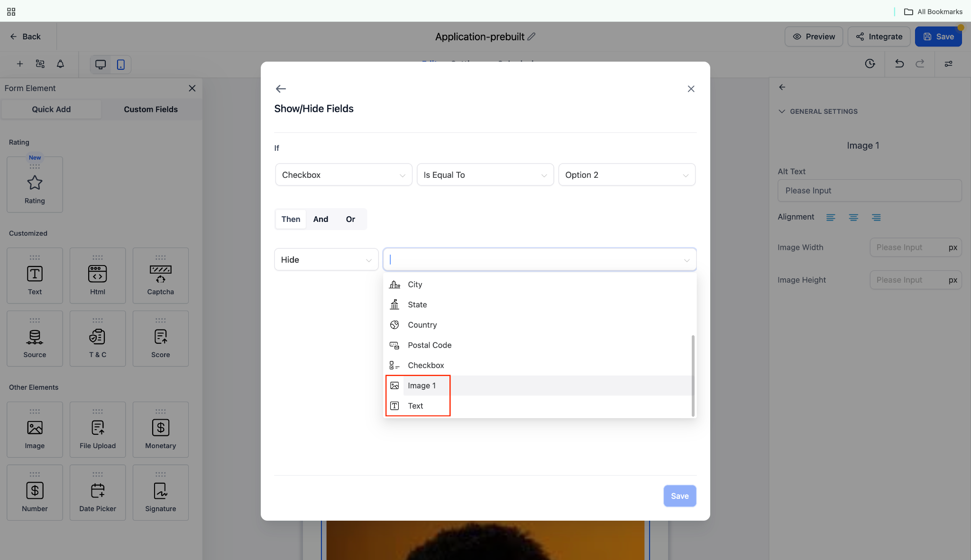
Task: Edit the Application-prebuilt form name pencil
Action: point(531,37)
